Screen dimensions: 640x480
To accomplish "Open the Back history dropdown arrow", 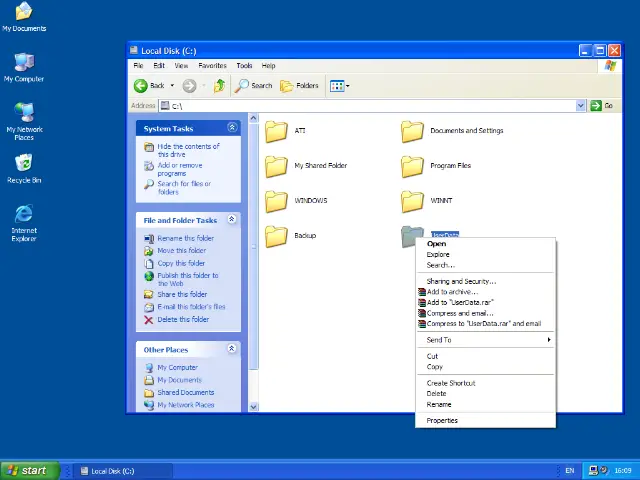I will pyautogui.click(x=172, y=86).
